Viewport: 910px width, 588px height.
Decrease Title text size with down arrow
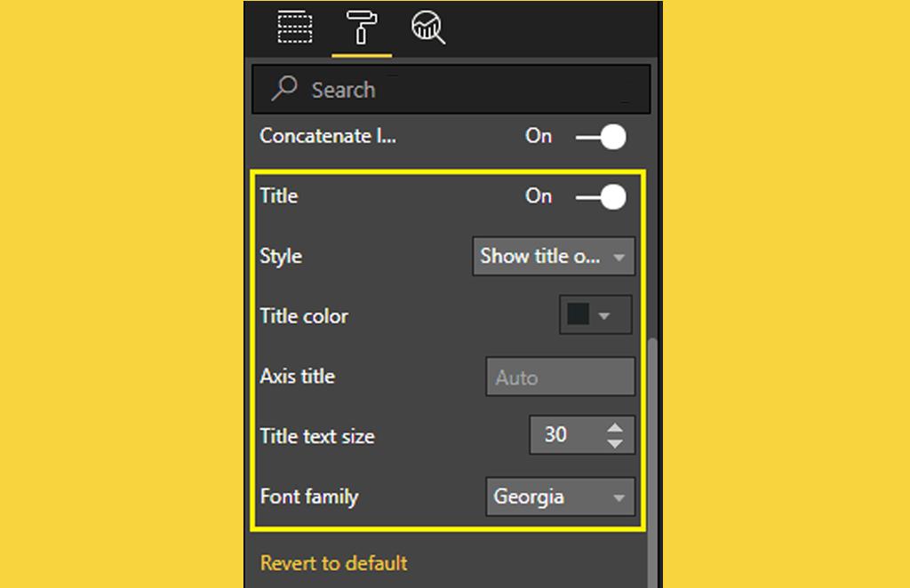(x=615, y=443)
